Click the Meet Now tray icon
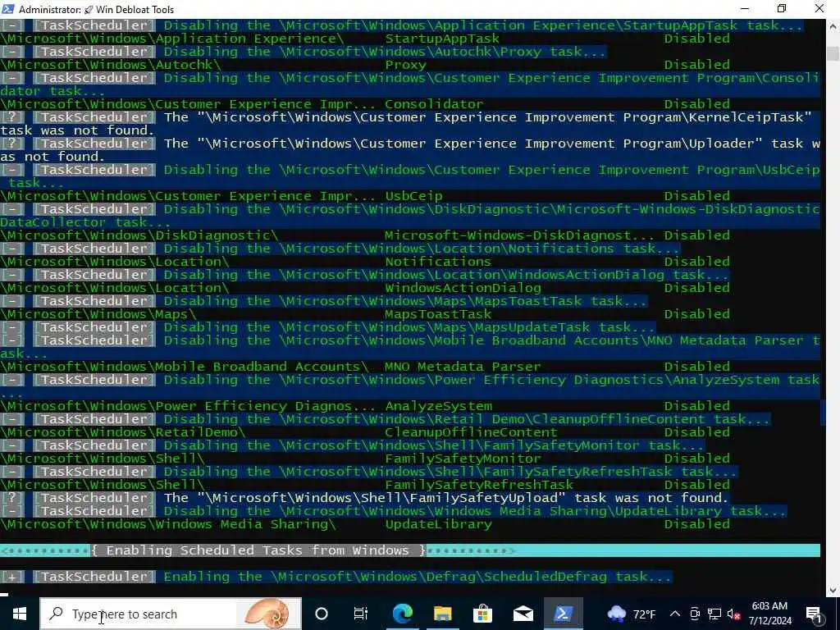 click(x=695, y=614)
